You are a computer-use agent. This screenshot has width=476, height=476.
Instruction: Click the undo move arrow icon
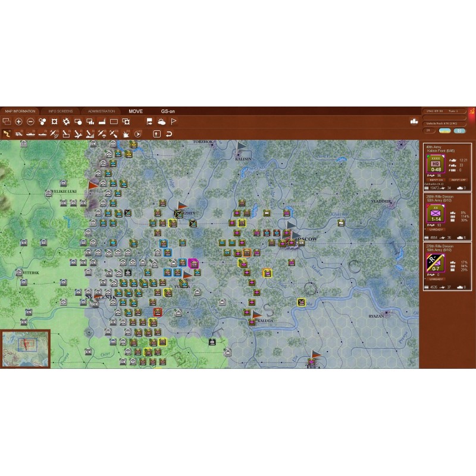[169, 134]
